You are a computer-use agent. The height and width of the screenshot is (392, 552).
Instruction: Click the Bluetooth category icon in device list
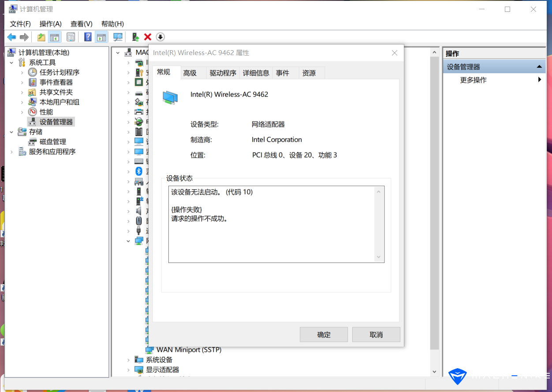click(139, 171)
